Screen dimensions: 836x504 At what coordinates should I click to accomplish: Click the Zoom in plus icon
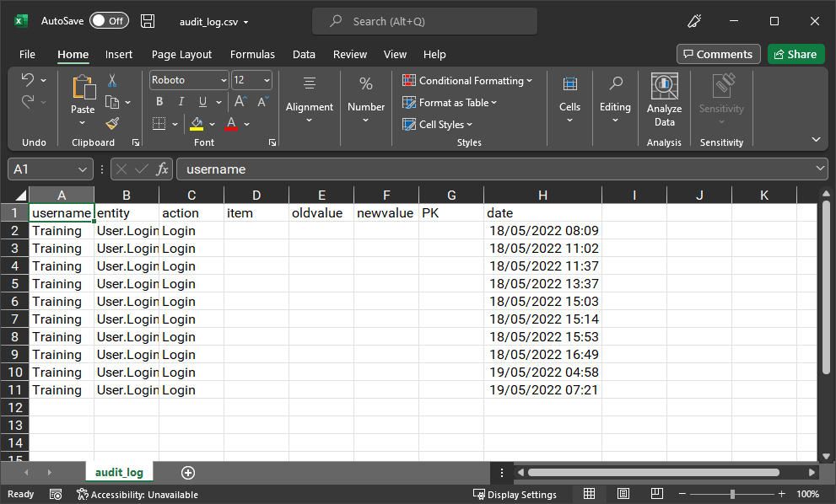click(x=782, y=494)
